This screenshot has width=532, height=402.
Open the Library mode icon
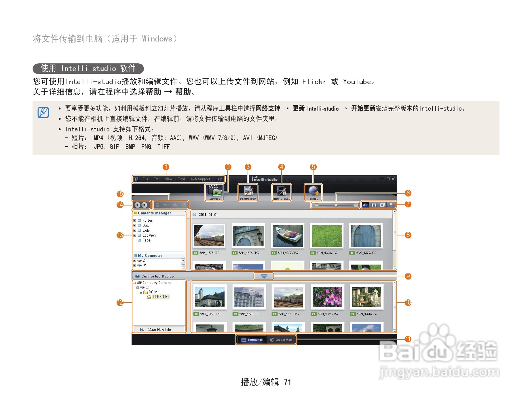point(214,192)
